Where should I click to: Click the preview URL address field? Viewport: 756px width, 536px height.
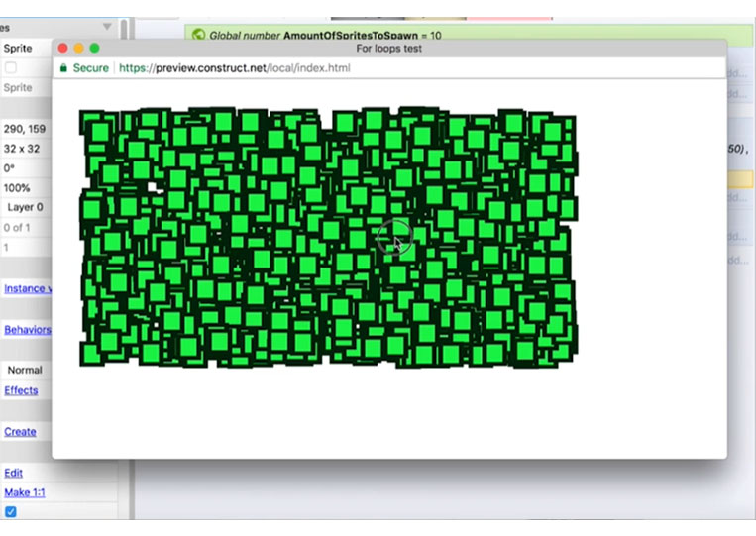pyautogui.click(x=234, y=68)
